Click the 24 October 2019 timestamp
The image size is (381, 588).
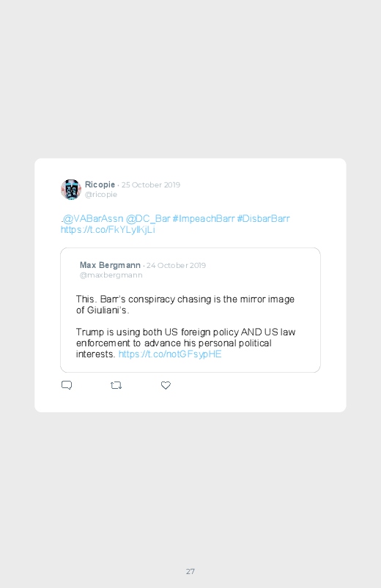tap(176, 266)
